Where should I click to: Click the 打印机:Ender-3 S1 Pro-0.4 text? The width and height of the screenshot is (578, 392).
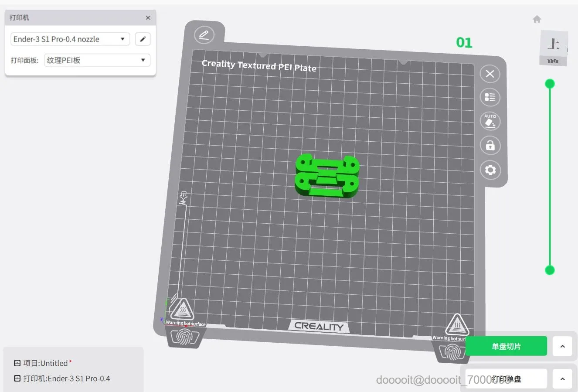(x=67, y=378)
